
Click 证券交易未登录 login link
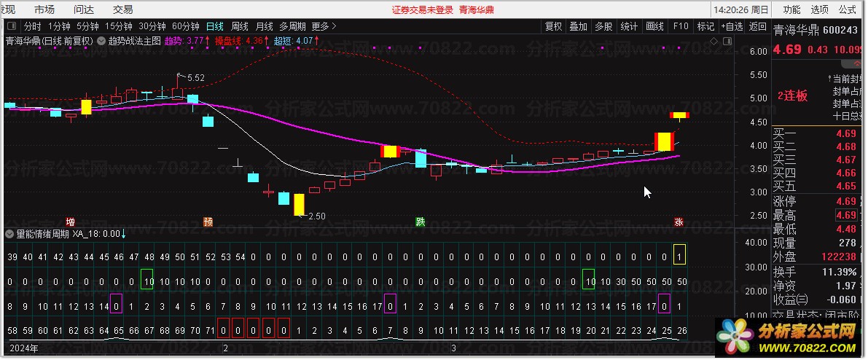(423, 9)
